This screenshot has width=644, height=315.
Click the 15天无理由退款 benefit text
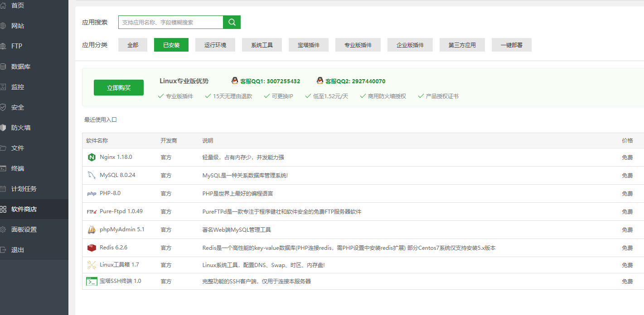coord(232,96)
